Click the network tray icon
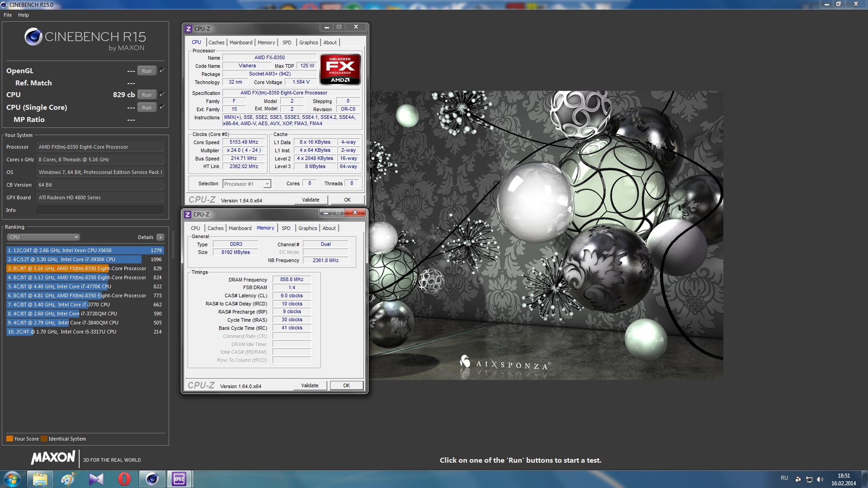Viewport: 868px width, 488px height. 809,479
